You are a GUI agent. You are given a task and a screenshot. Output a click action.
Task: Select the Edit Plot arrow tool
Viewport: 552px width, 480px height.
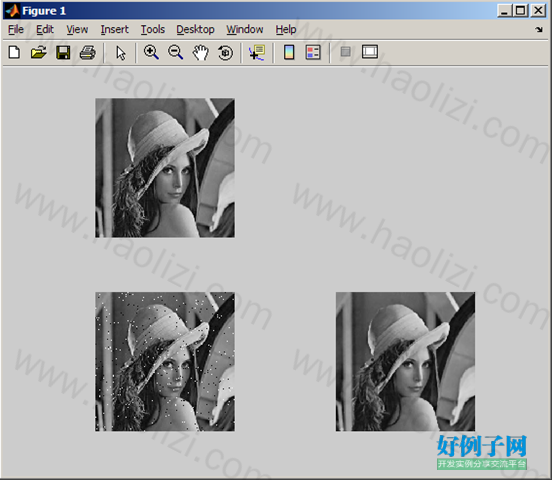[121, 53]
